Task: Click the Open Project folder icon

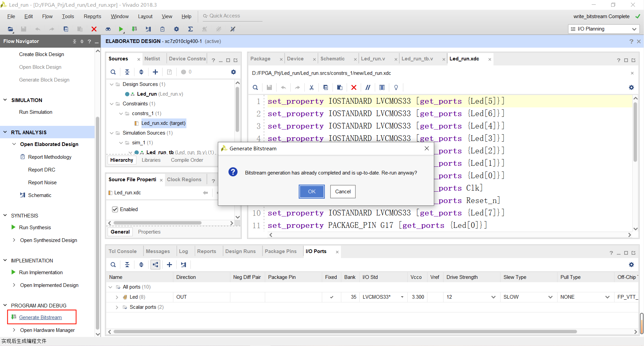Action: [x=10, y=29]
